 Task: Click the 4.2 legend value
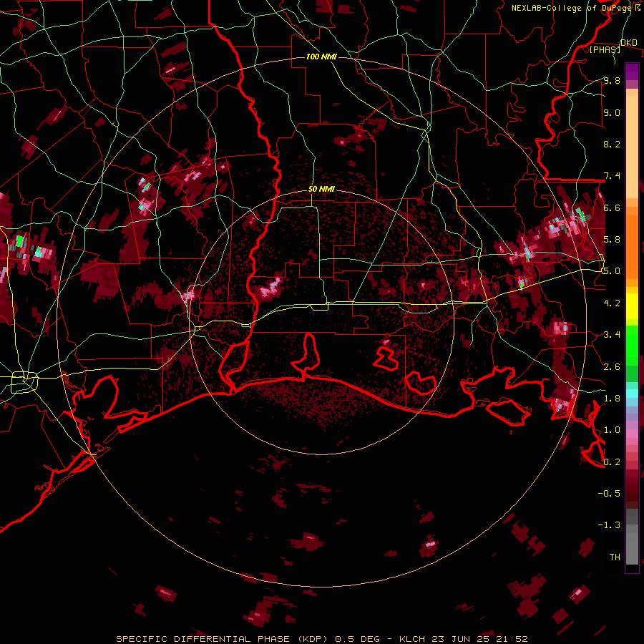612,303
